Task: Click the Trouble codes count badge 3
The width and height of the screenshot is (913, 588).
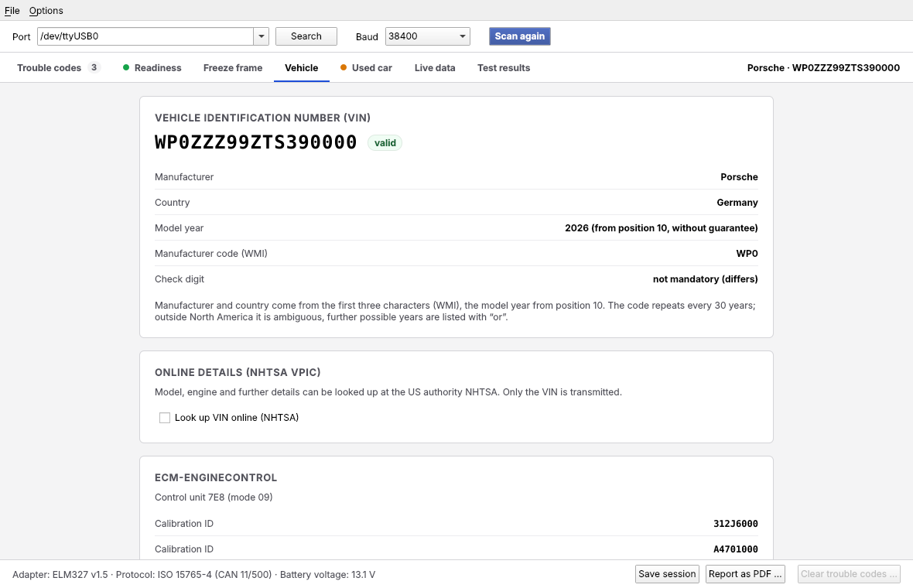Action: (x=94, y=67)
